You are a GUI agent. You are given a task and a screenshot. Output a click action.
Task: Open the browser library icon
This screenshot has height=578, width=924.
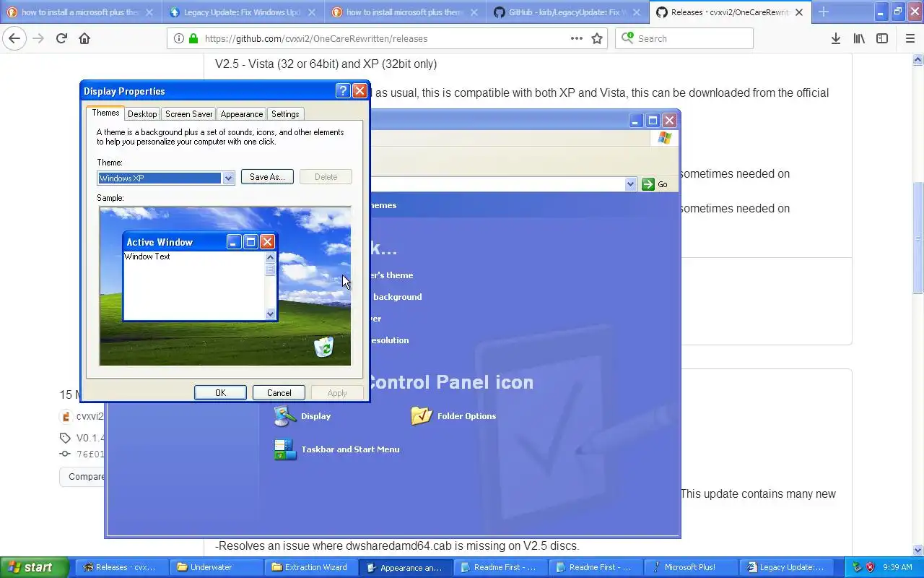pyautogui.click(x=859, y=39)
